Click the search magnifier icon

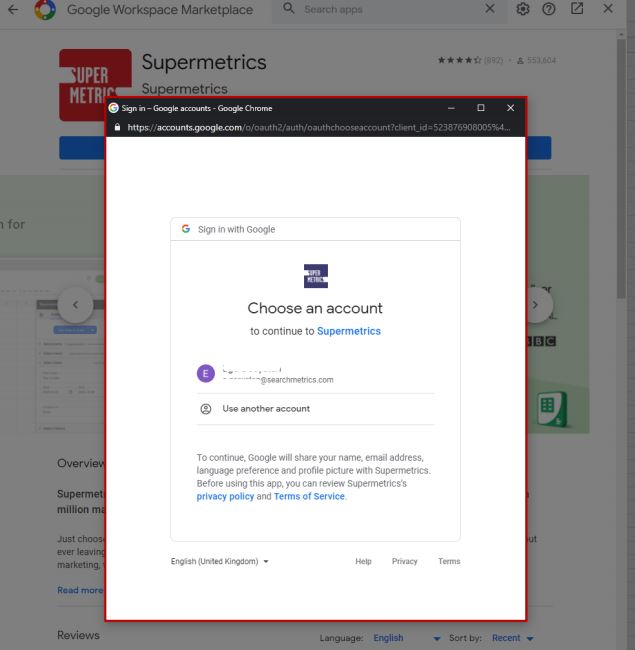pyautogui.click(x=288, y=9)
